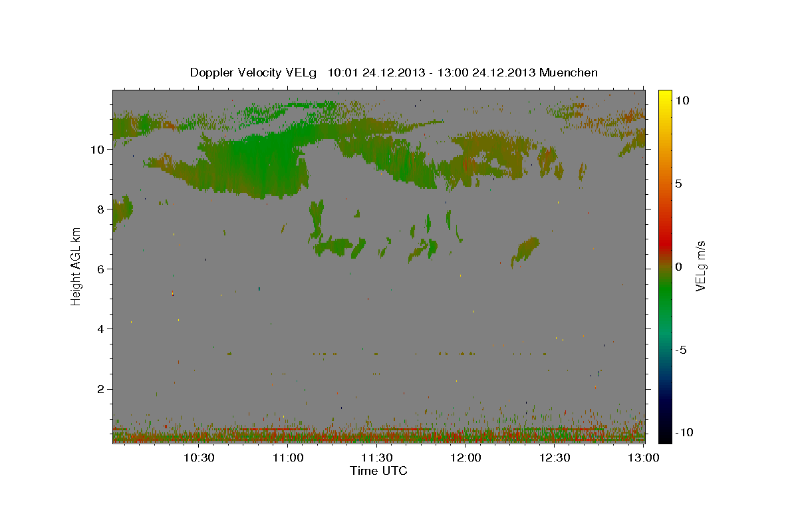Click the olive cloud blob near 12:20 at 6.7 km
Image resolution: width=798 pixels, height=532 pixels.
[x=525, y=250]
